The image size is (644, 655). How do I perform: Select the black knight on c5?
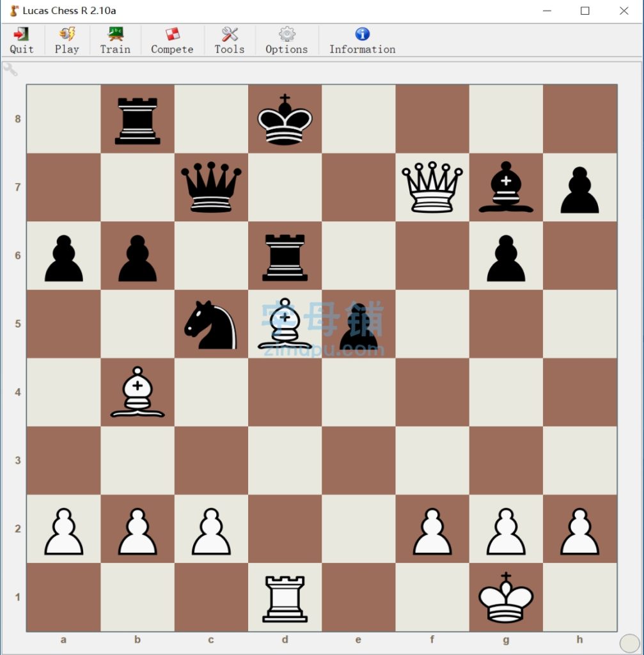click(x=210, y=324)
